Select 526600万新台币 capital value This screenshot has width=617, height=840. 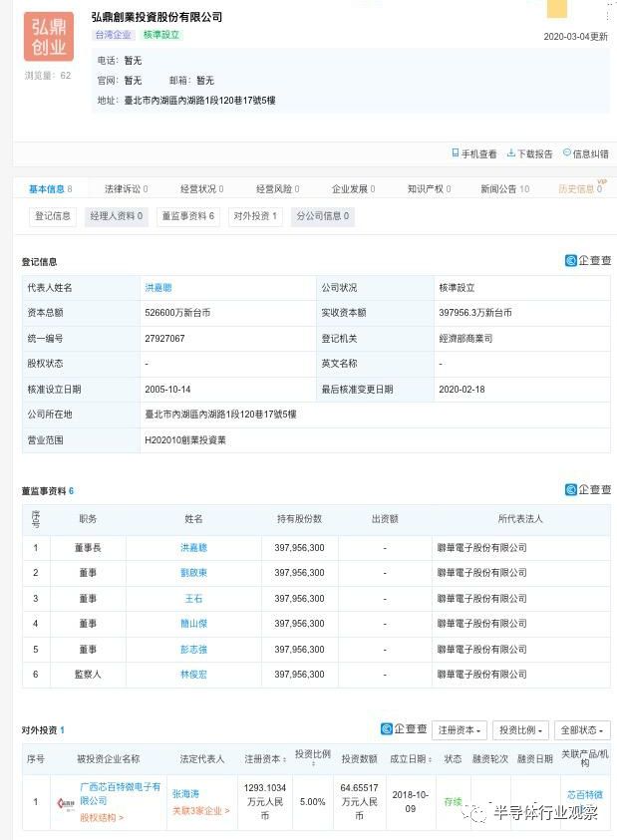(x=177, y=313)
